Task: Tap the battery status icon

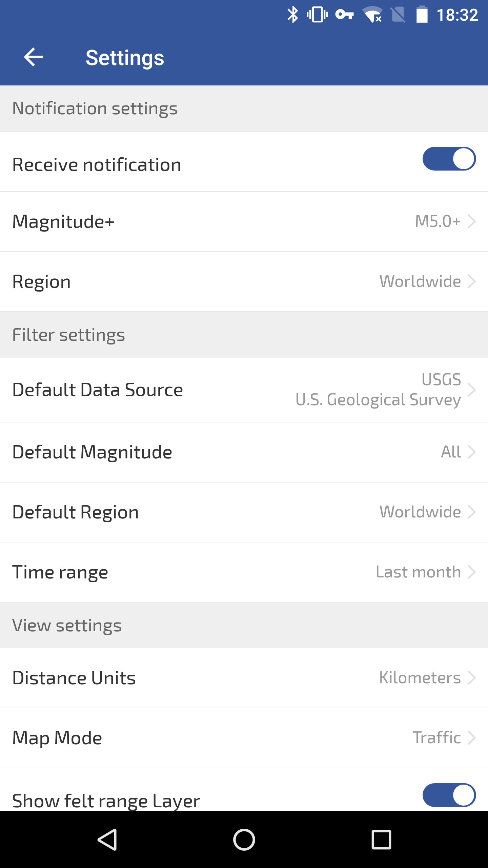Action: click(x=422, y=15)
